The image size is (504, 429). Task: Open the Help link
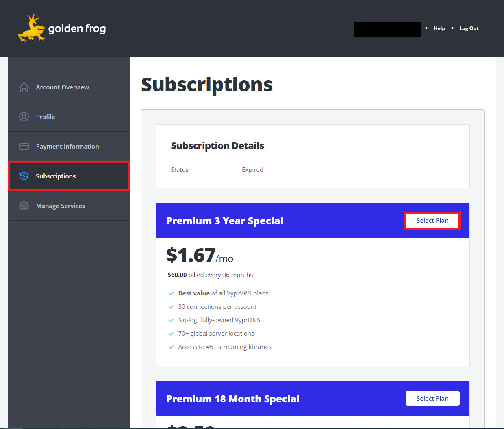tap(439, 28)
